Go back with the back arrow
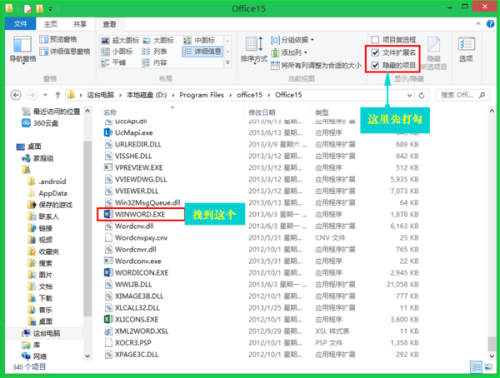Viewport: 500px width, 378px height. tap(16, 95)
